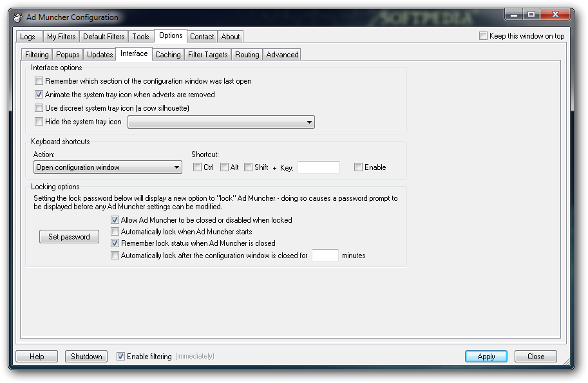Open the Default Filters tab

pos(104,36)
